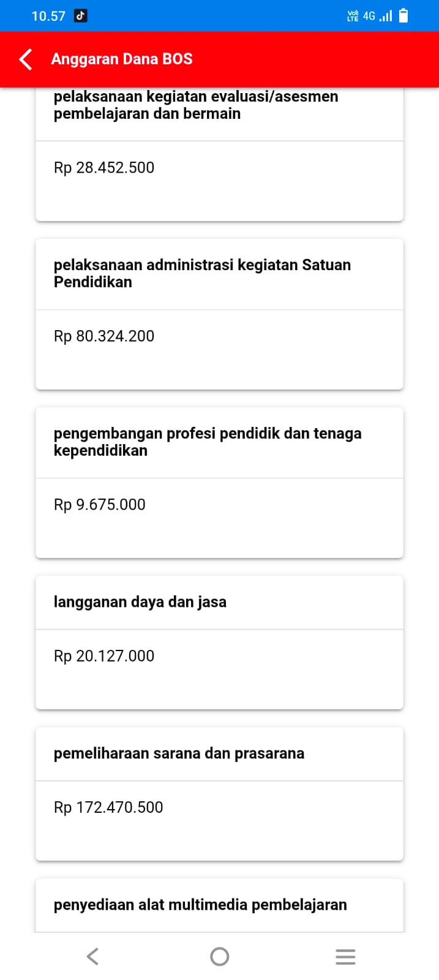The image size is (439, 980).
Task: Open pelaksanaan administrasi kegiatan Satuan Pendidikan card
Action: click(202, 273)
